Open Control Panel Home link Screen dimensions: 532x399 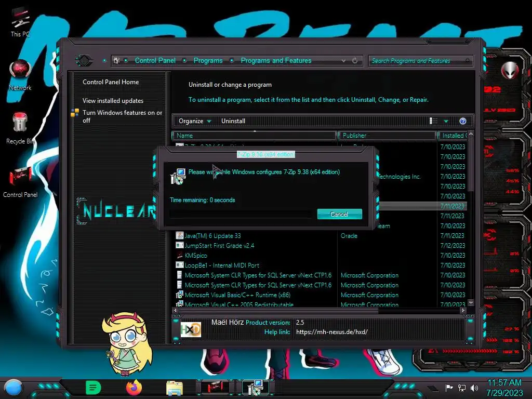tap(111, 82)
